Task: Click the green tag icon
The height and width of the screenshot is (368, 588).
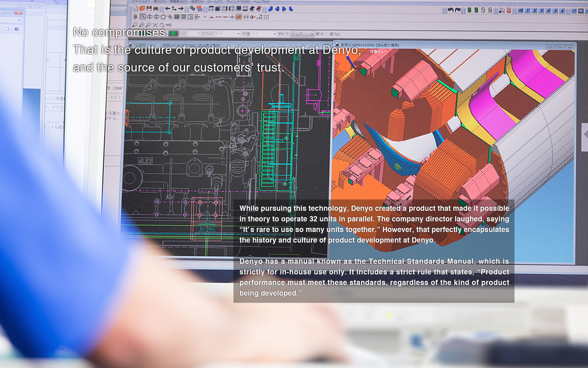Action: point(193,9)
